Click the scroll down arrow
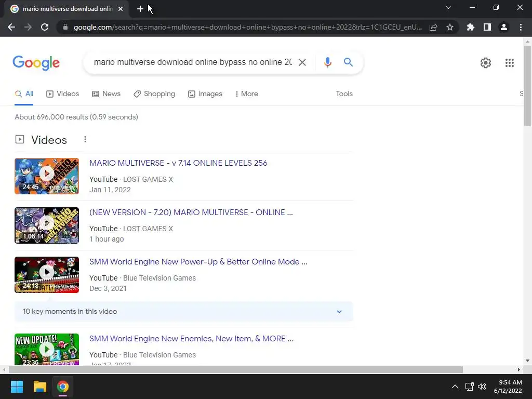This screenshot has height=399, width=532. (527, 361)
